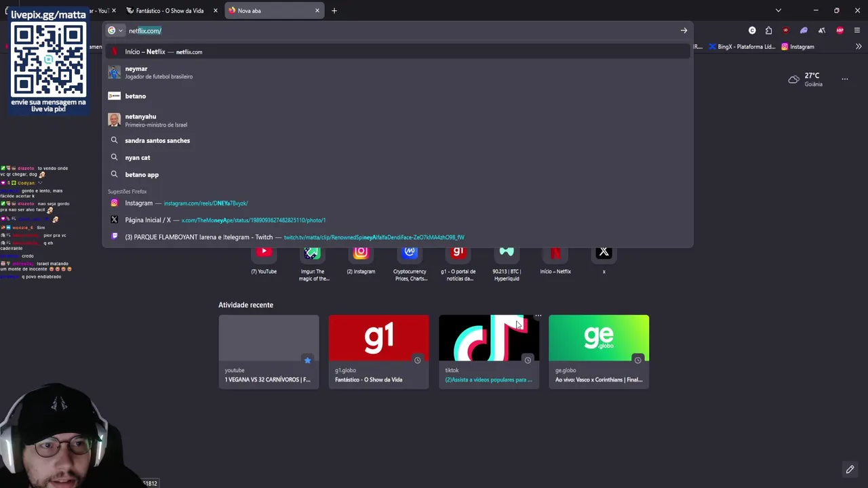Open the Firefox hamburger application menu
This screenshot has height=488, width=868.
857,30
